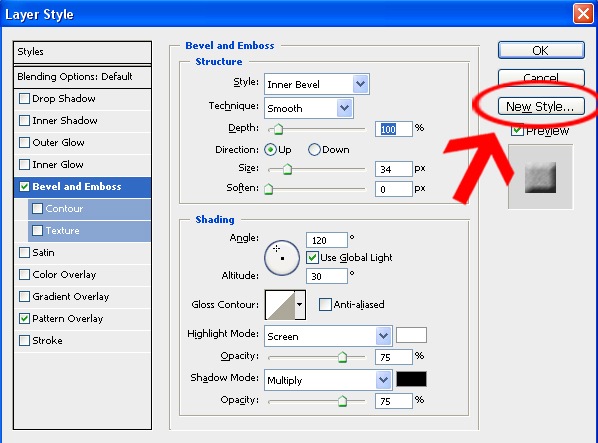Viewport: 598px width, 443px height.
Task: Open the Shadow Mode dropdown showing Multiply
Action: point(328,380)
